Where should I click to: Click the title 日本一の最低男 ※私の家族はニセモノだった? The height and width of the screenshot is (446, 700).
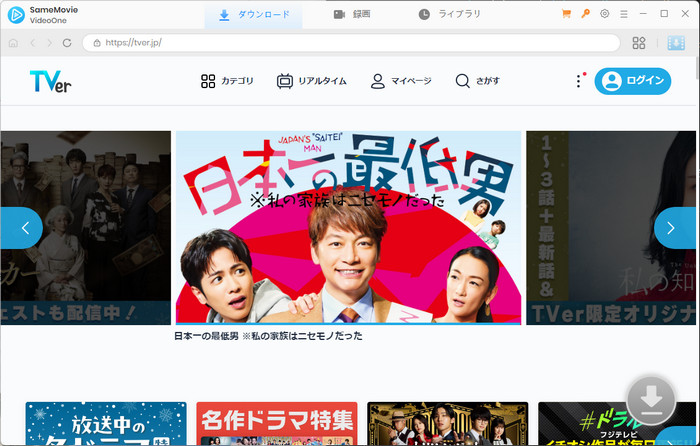pyautogui.click(x=268, y=336)
